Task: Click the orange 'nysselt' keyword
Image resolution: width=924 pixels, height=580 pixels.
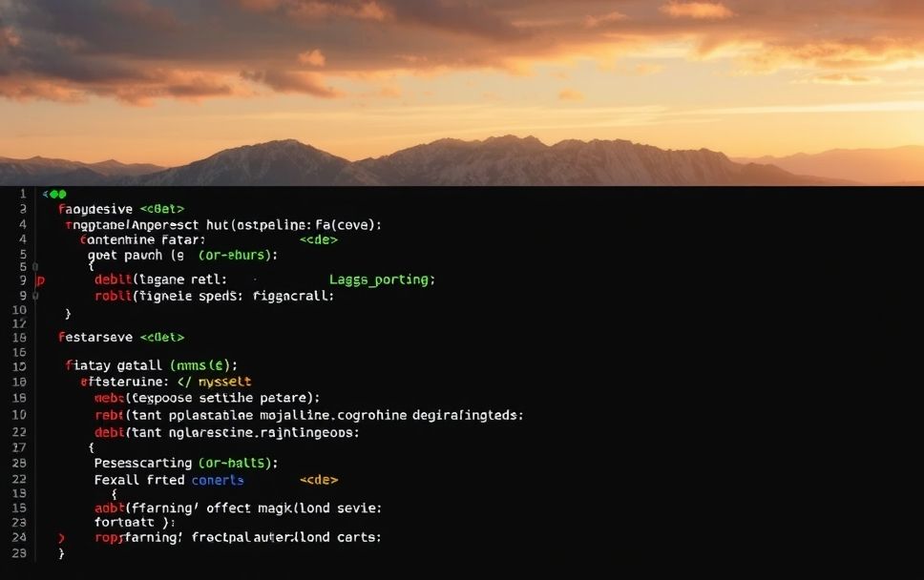Action: pyautogui.click(x=224, y=382)
